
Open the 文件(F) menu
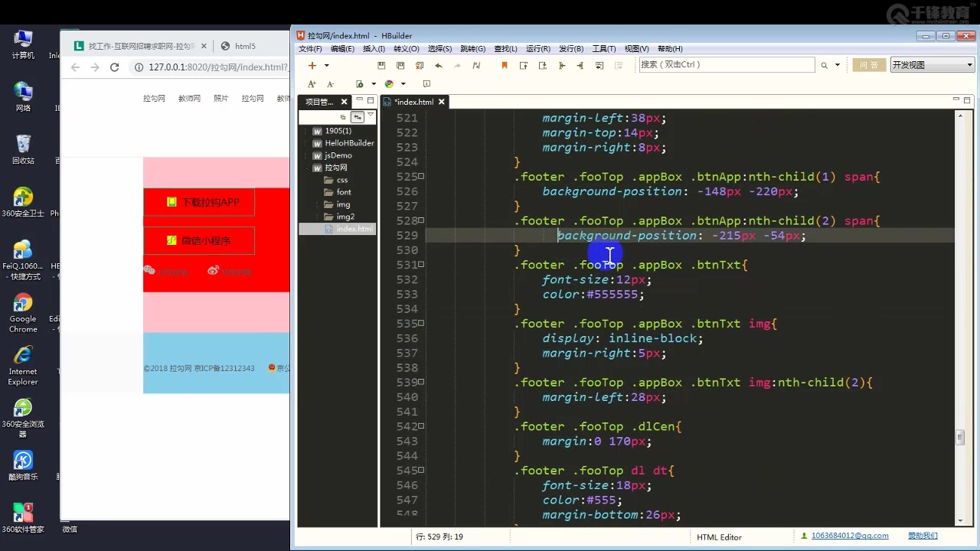[x=310, y=49]
